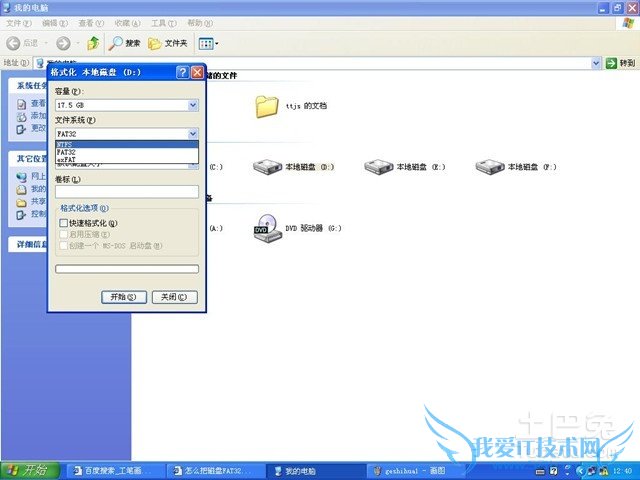Switch to geshihual 画图 taskbar window
Viewport: 640px width, 480px height.
tap(415, 471)
